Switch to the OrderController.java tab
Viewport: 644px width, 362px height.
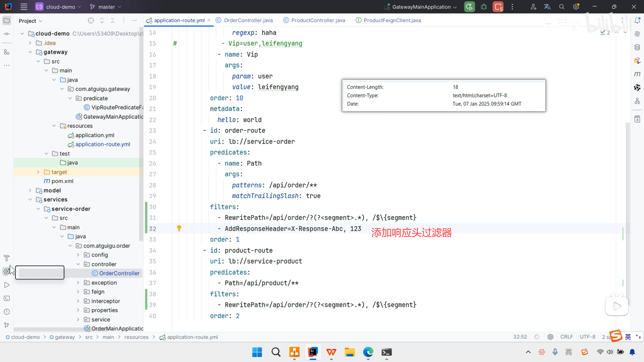coord(248,20)
